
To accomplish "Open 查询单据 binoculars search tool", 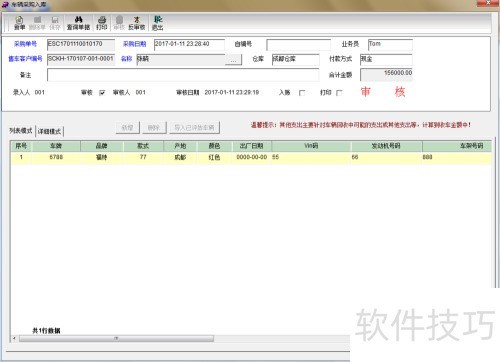I will click(x=78, y=23).
